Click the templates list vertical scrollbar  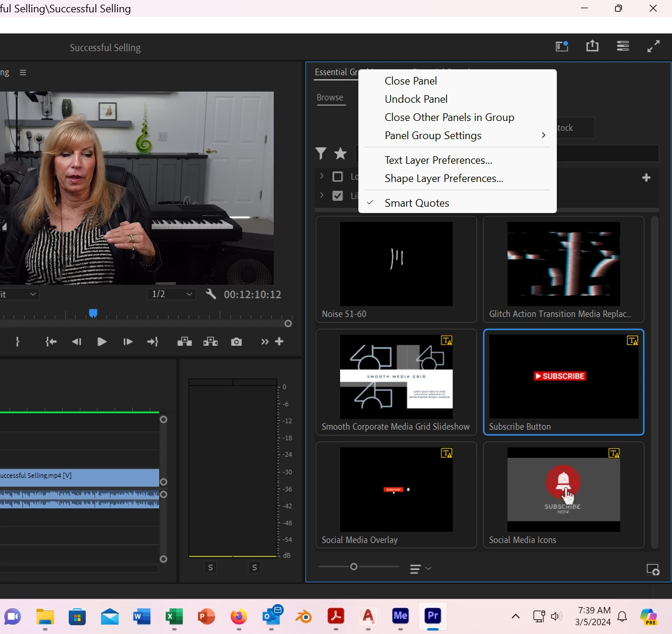(654, 382)
